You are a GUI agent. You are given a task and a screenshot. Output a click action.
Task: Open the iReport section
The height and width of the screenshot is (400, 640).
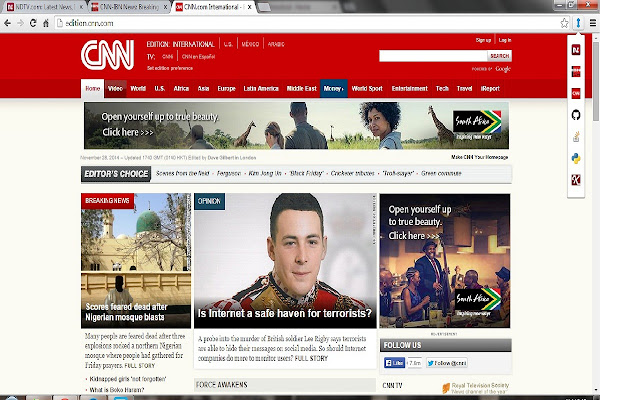click(490, 89)
